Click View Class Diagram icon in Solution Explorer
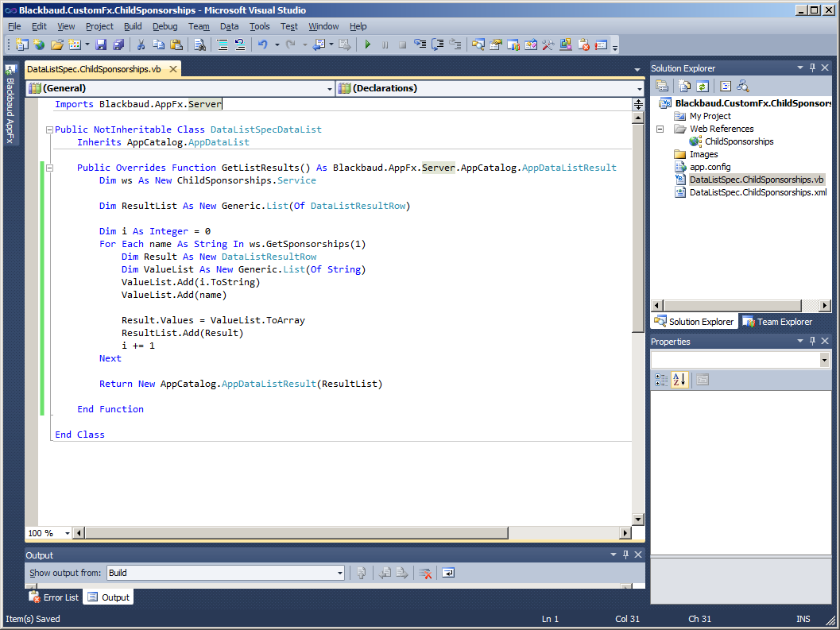 743,86
